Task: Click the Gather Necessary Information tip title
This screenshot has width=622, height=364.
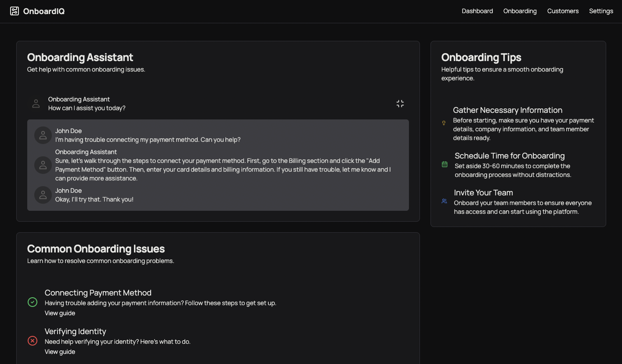Action: coord(508,110)
